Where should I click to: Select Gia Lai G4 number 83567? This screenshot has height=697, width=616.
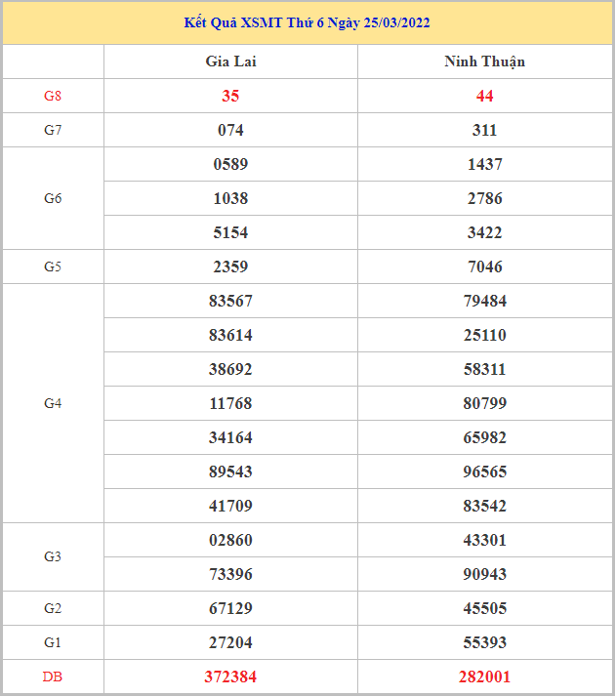click(230, 301)
